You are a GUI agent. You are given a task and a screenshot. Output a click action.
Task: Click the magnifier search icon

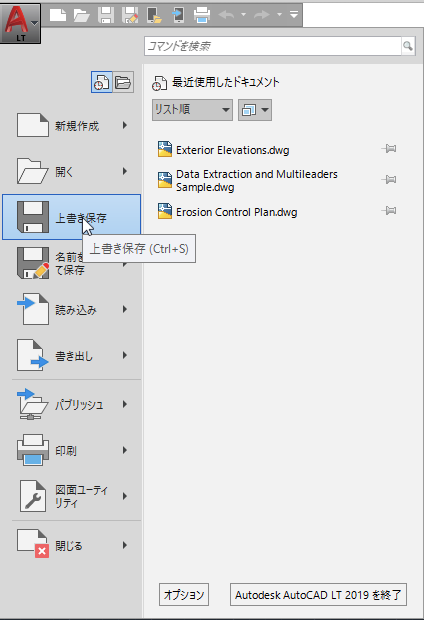point(408,46)
